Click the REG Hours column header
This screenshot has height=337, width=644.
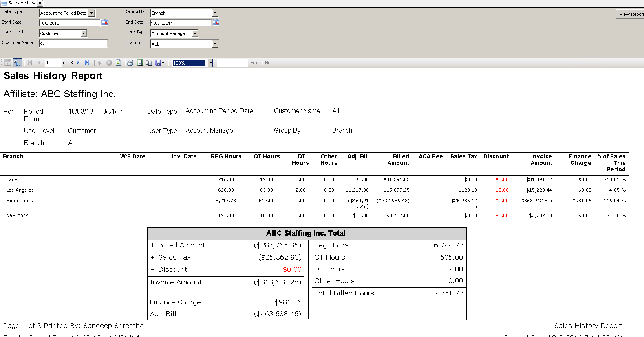226,156
